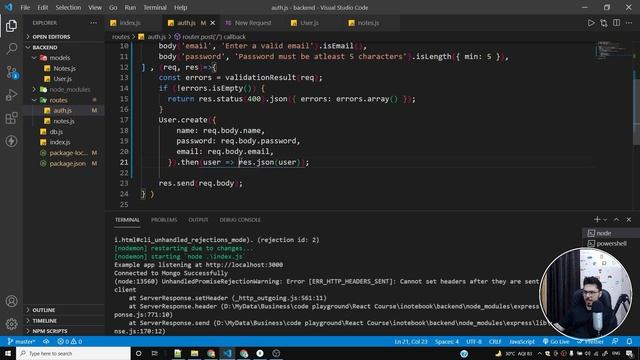Collapse the models folder

pos(64,58)
